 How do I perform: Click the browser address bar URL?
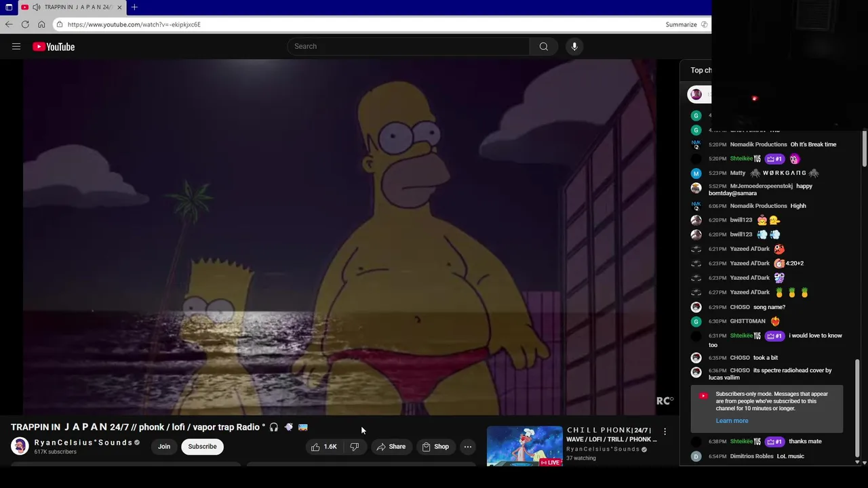(x=134, y=24)
